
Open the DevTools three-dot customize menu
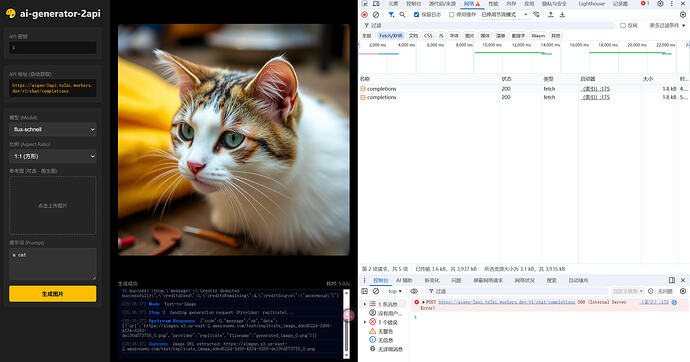click(x=672, y=4)
